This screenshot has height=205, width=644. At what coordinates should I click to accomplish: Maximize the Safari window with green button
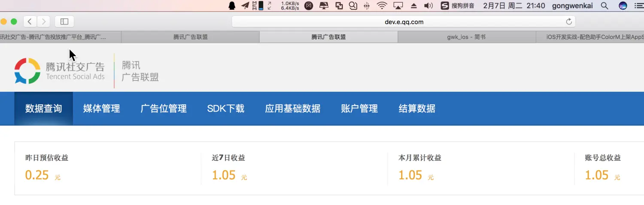pos(14,21)
